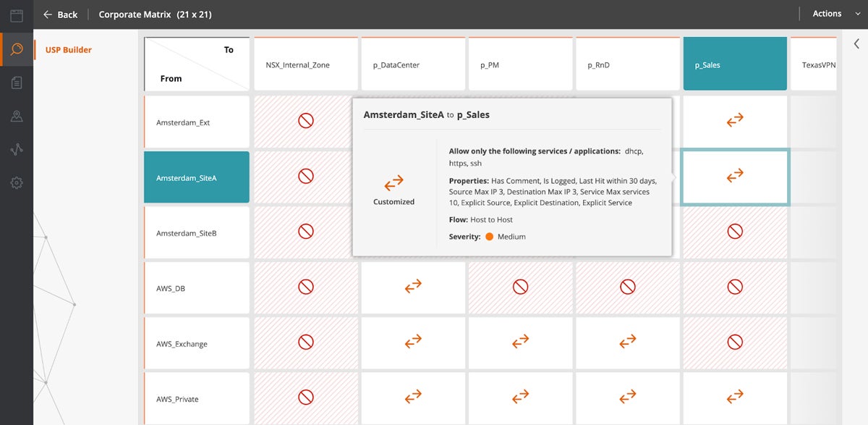
Task: Click the deny icon for AWS_DB to p_Sales
Action: coord(734,287)
